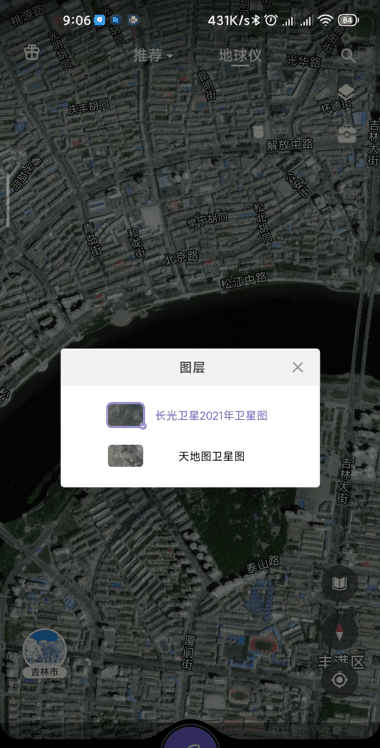Viewport: 380px width, 748px height.
Task: Tap the 松江中路 road label
Action: 244,280
